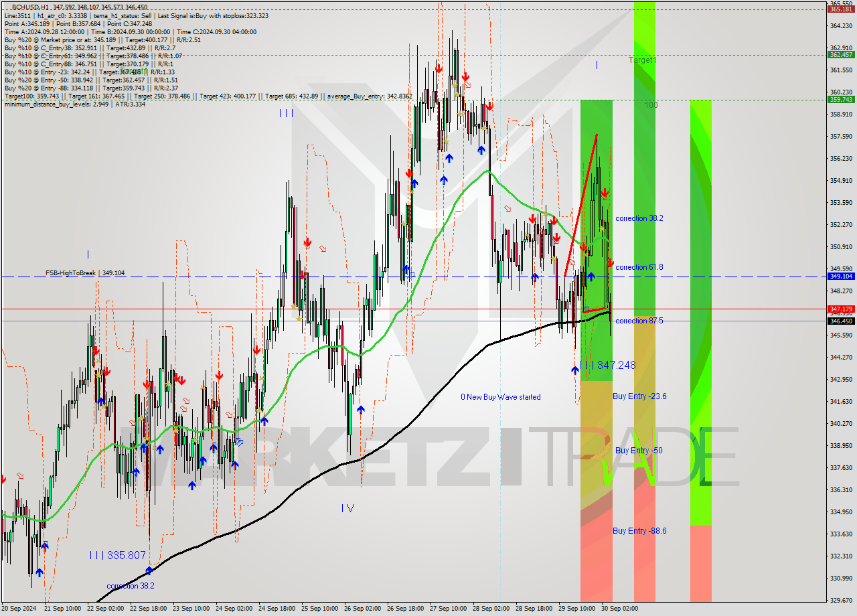The width and height of the screenshot is (857, 616).
Task: Click the red 347.179 price tag
Action: pos(841,309)
